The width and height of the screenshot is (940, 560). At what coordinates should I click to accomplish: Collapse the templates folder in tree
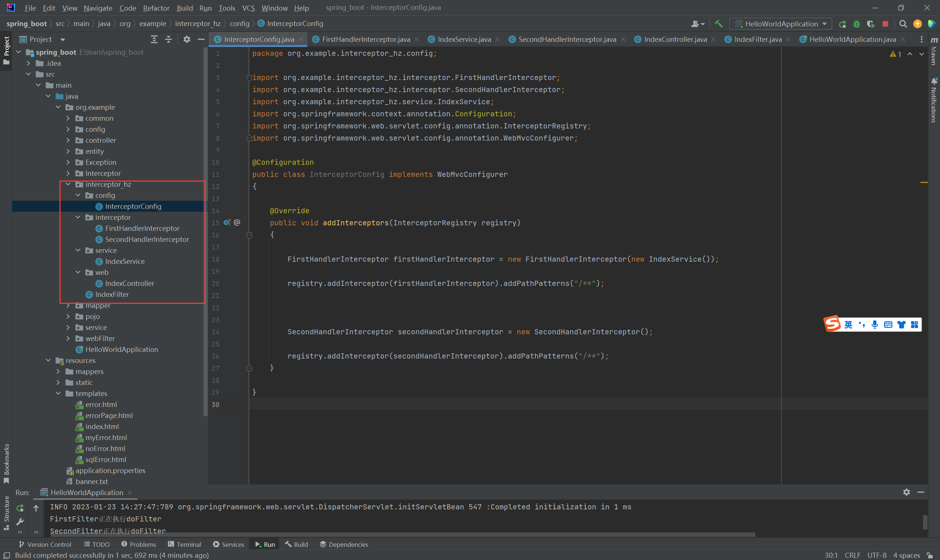click(x=58, y=393)
